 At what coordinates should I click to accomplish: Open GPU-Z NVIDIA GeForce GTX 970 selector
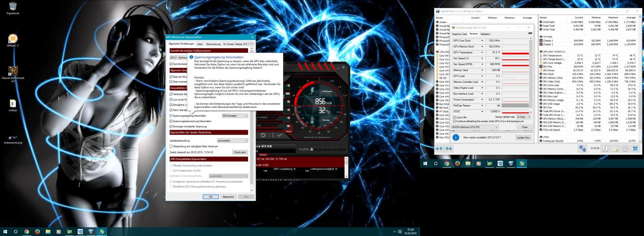click(x=475, y=127)
